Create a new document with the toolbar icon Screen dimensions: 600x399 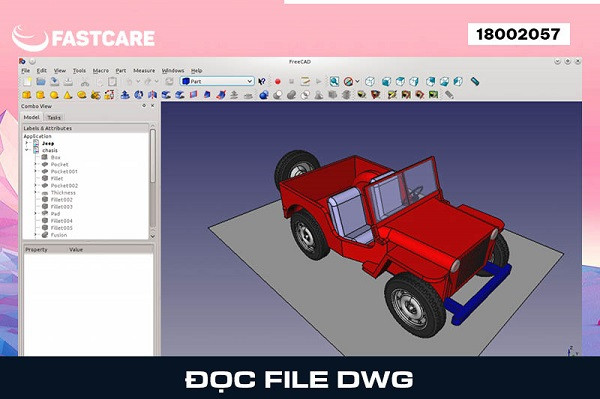click(x=28, y=81)
